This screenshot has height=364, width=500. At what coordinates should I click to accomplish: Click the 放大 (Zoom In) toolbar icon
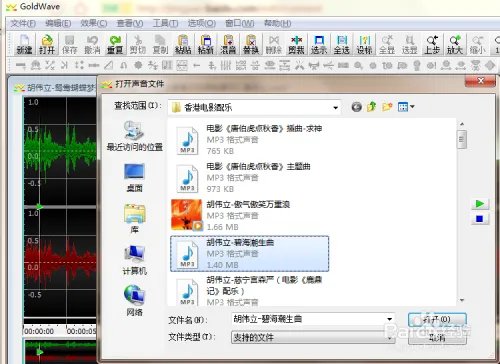pos(455,44)
